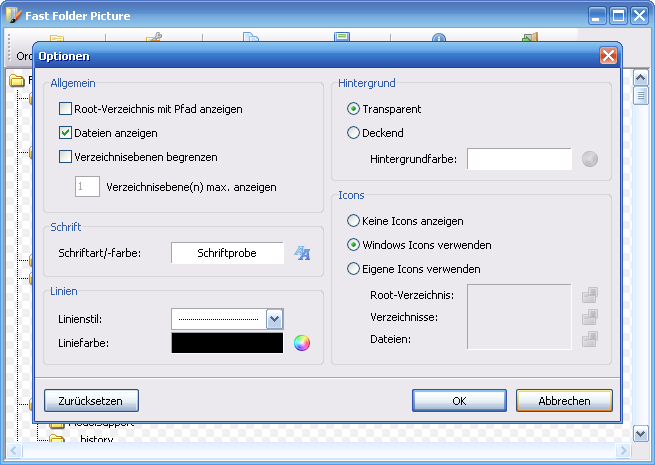Viewport: 655px width, 465px height.
Task: Click the background color picker icon
Action: (590, 159)
